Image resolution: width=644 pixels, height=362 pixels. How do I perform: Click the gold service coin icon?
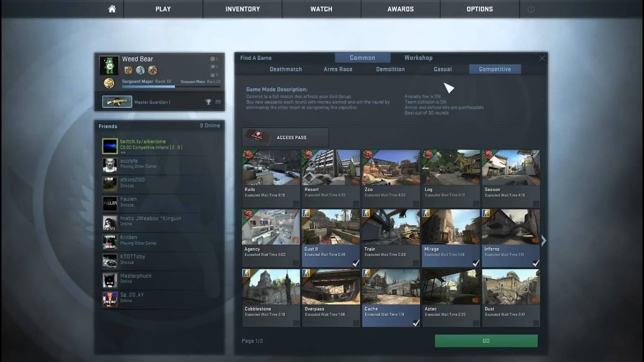(x=109, y=83)
